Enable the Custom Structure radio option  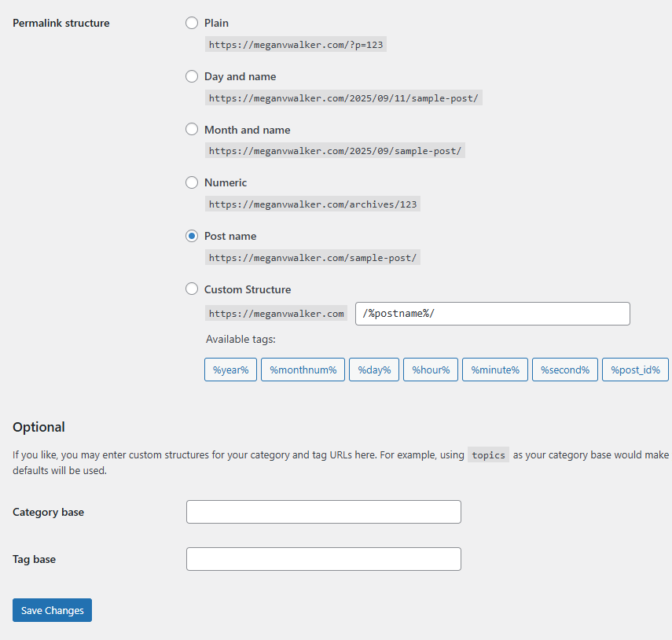[x=192, y=289]
